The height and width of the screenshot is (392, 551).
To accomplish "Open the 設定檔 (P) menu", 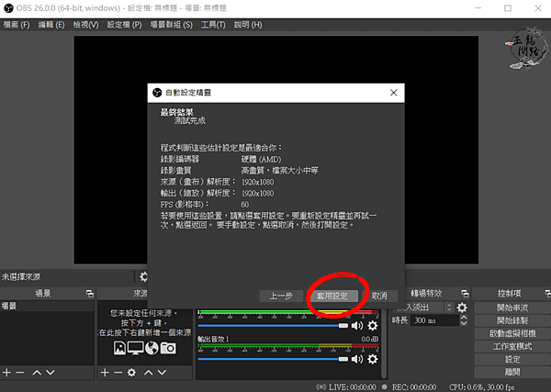I will 124,25.
